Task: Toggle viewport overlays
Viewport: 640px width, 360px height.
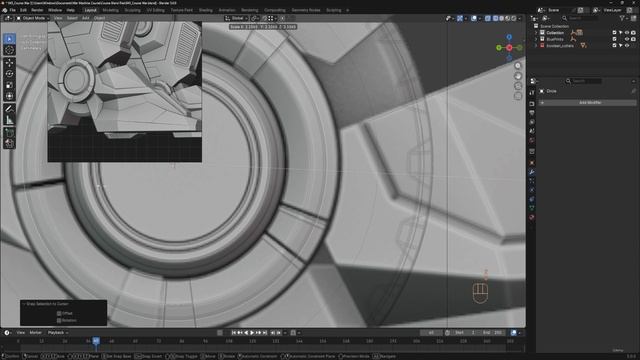Action: point(473,18)
